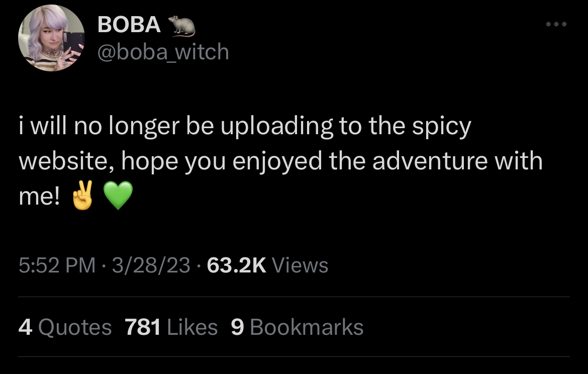View the 4 Quotes list
The height and width of the screenshot is (374, 588).
point(65,327)
